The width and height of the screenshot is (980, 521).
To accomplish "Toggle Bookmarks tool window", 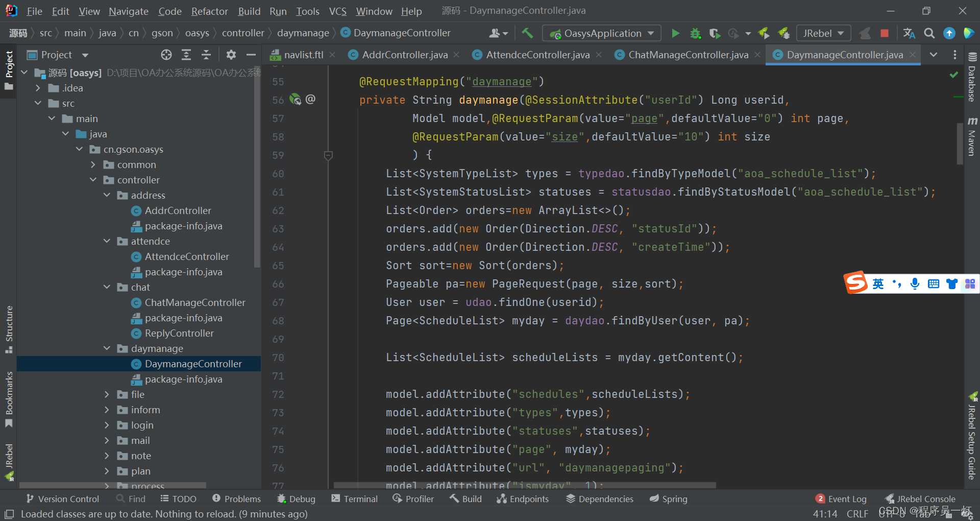I will 9,399.
